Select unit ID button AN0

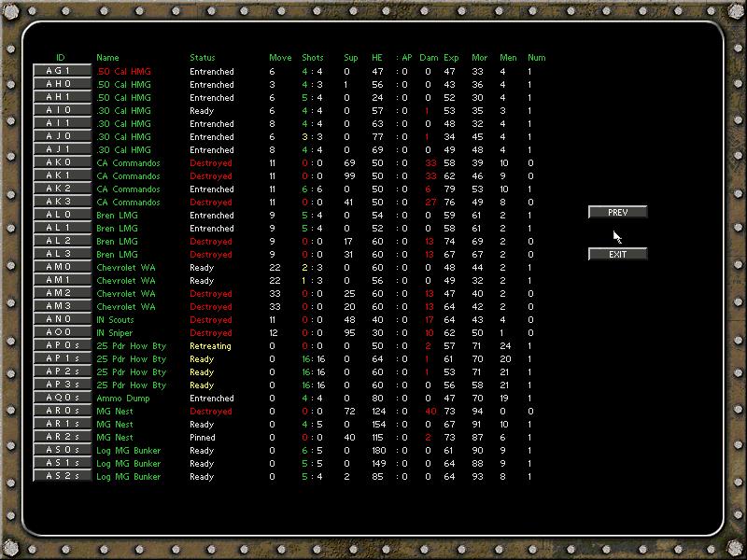pos(63,319)
